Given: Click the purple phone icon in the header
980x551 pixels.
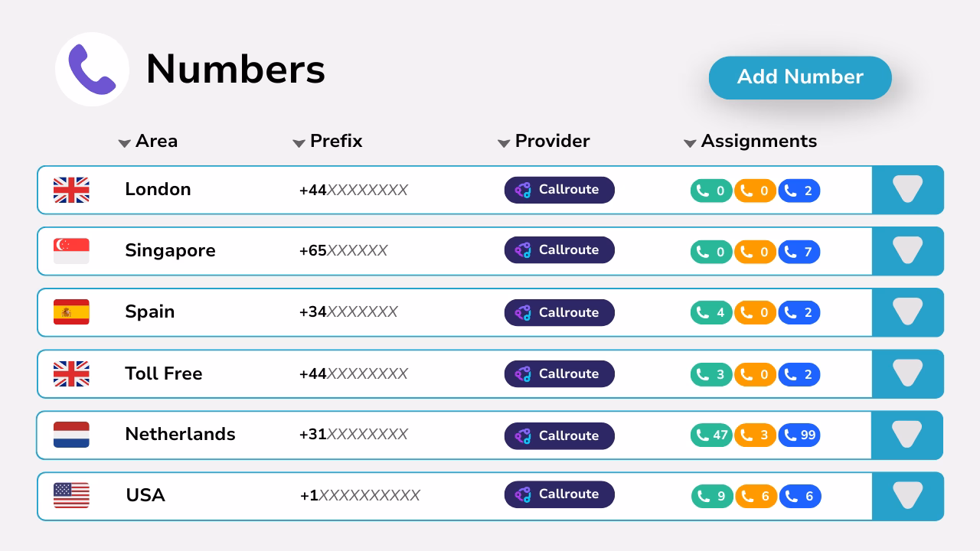Looking at the screenshot, I should pos(92,69).
